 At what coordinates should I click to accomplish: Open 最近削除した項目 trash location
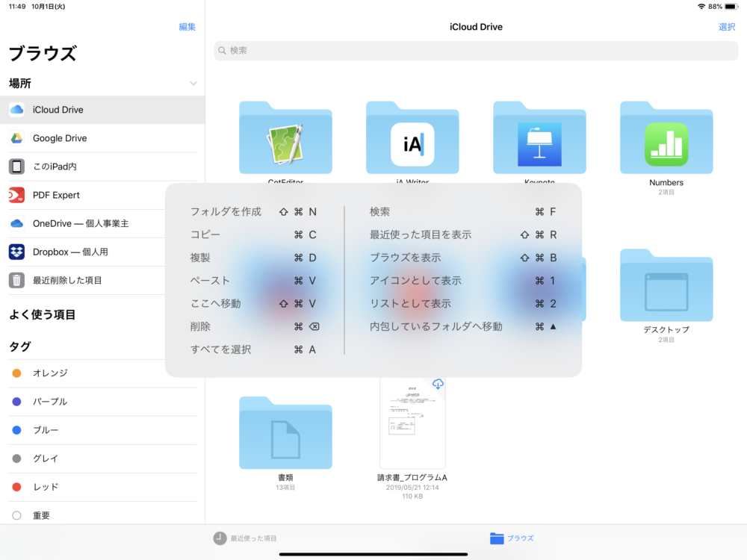pos(67,280)
